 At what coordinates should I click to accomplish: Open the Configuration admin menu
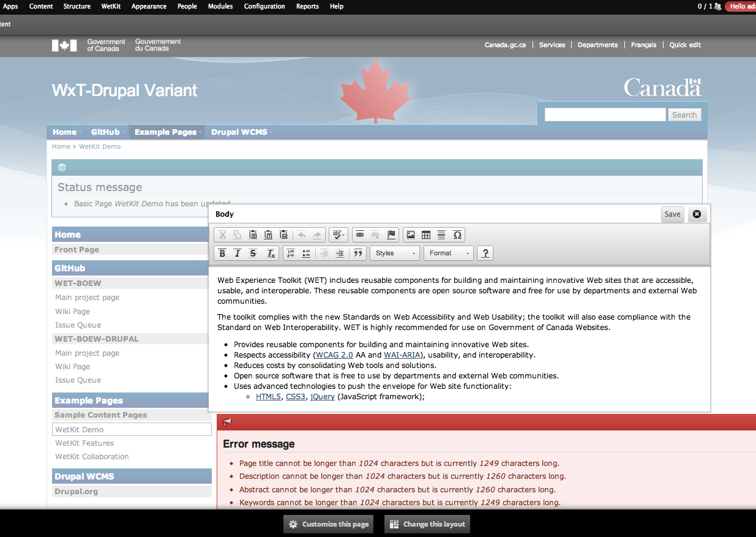264,6
